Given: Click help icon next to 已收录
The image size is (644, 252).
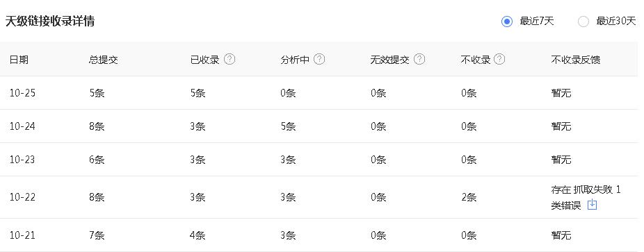Looking at the screenshot, I should click(x=230, y=60).
